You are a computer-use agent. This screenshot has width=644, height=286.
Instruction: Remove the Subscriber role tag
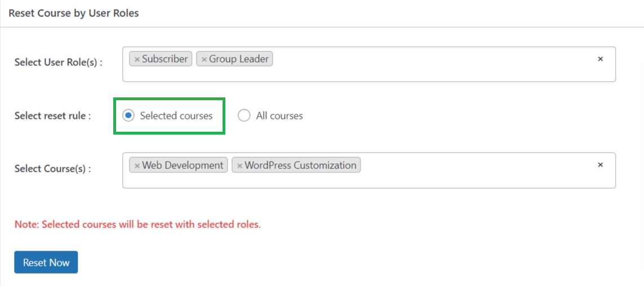pyautogui.click(x=137, y=59)
